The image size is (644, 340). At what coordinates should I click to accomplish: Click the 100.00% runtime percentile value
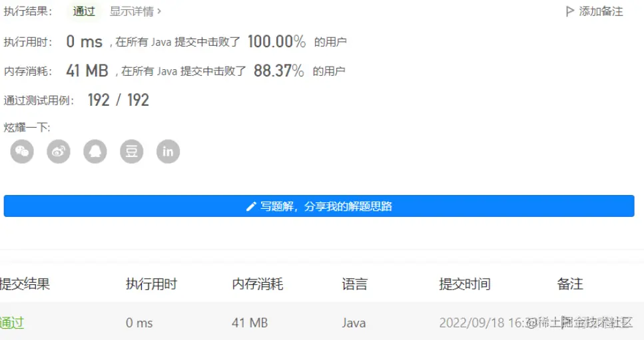click(276, 41)
